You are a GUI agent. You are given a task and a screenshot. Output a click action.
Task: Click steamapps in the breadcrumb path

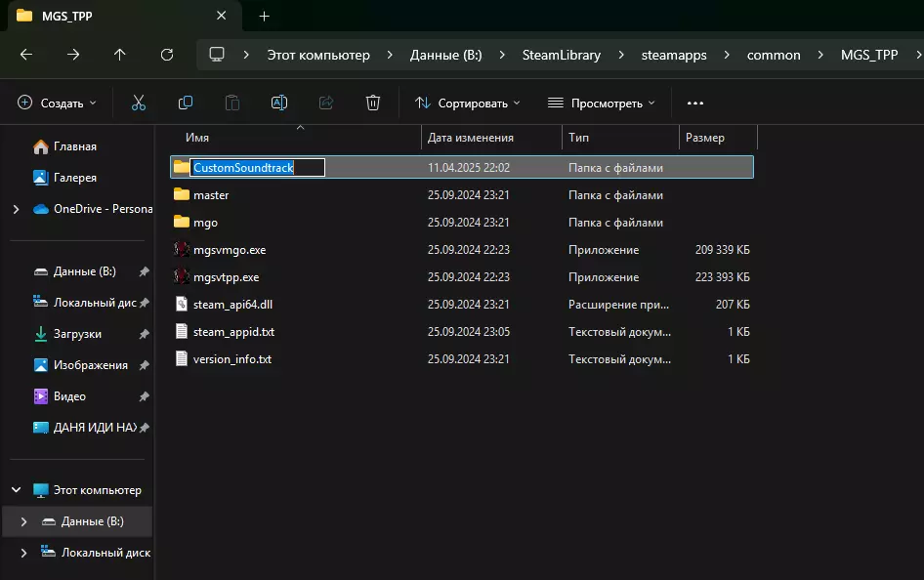(674, 55)
